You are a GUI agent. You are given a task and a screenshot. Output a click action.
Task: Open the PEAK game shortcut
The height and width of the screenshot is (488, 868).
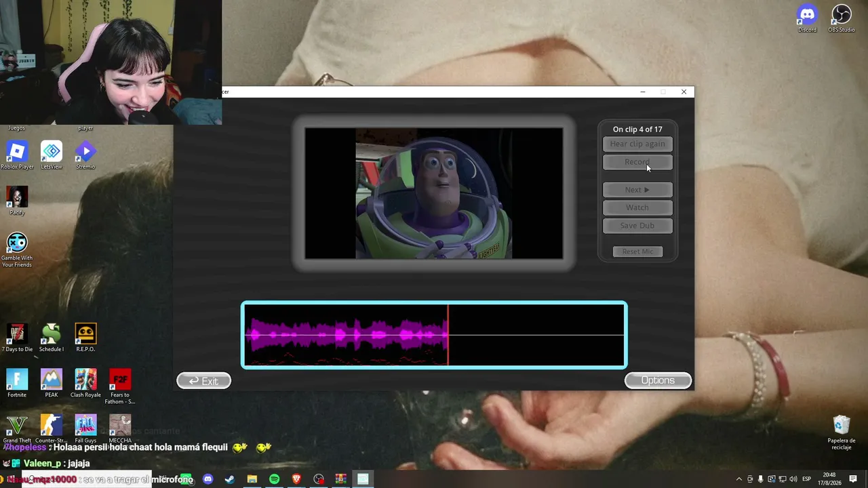point(51,383)
